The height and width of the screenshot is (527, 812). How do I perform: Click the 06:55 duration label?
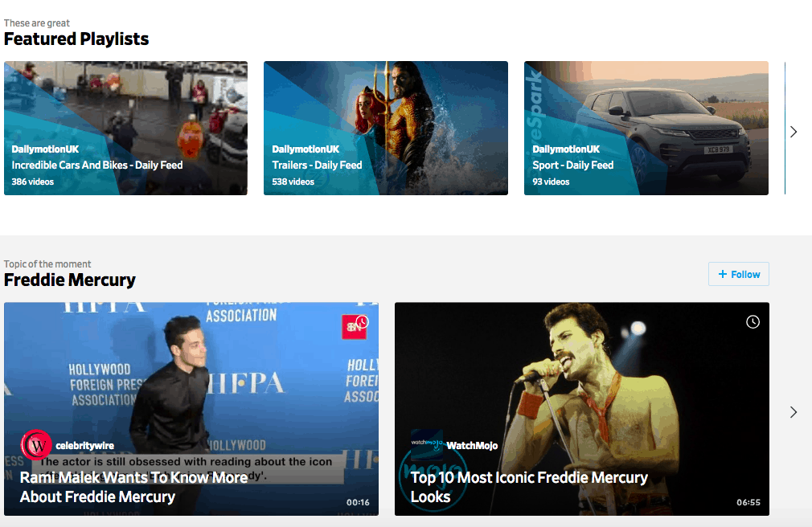click(x=748, y=502)
